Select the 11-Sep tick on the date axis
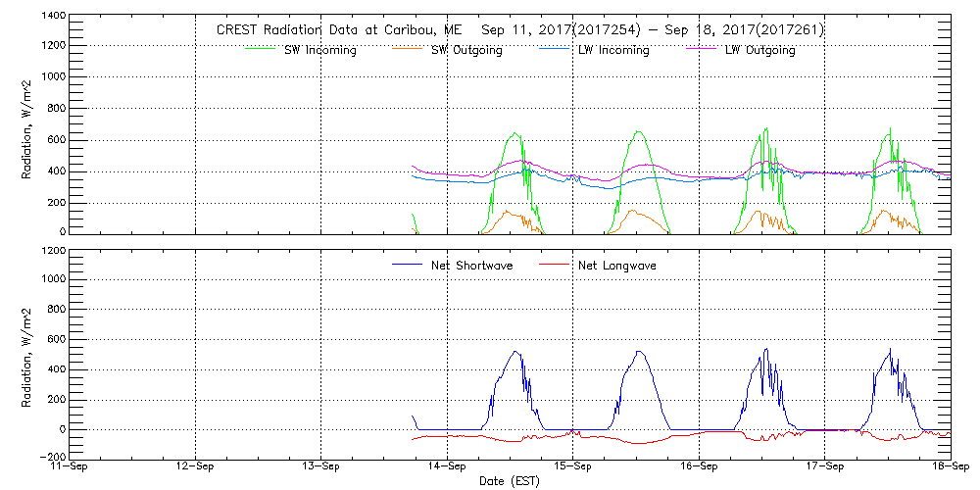980x490 pixels. point(70,467)
